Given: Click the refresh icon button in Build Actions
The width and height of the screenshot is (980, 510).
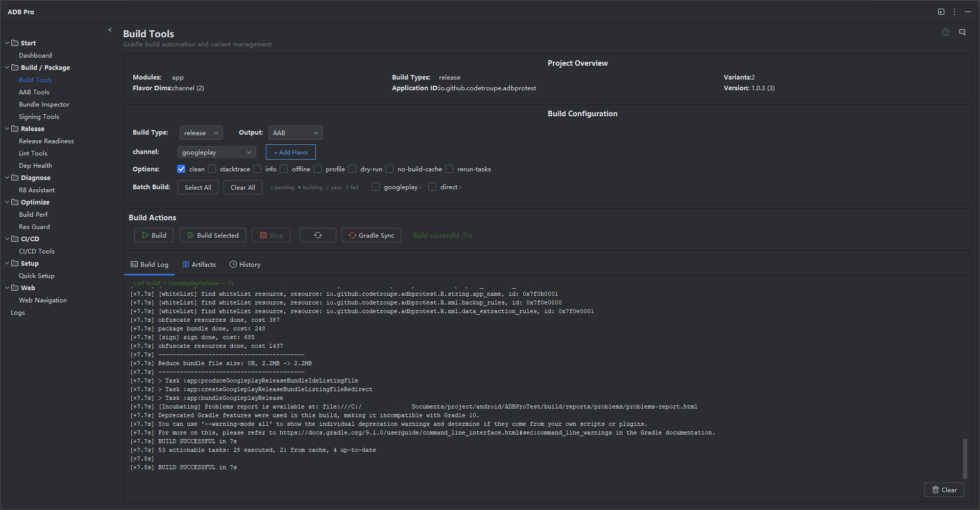Looking at the screenshot, I should coord(318,235).
